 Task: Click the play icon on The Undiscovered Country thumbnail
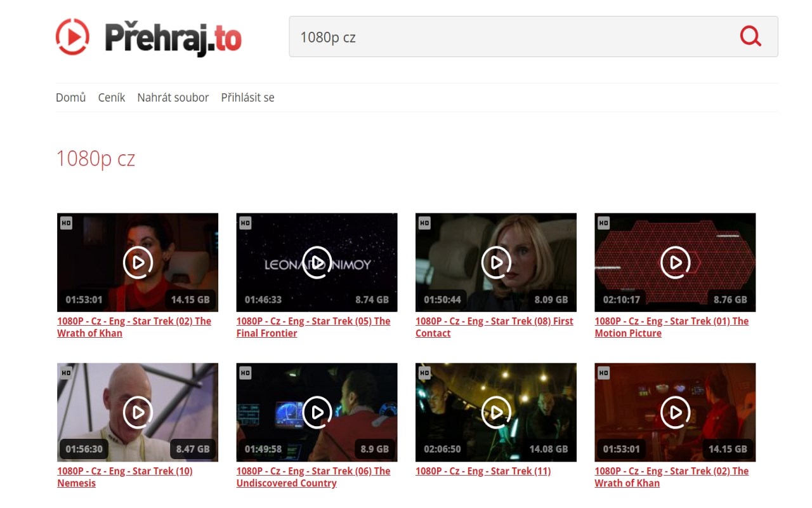(317, 412)
